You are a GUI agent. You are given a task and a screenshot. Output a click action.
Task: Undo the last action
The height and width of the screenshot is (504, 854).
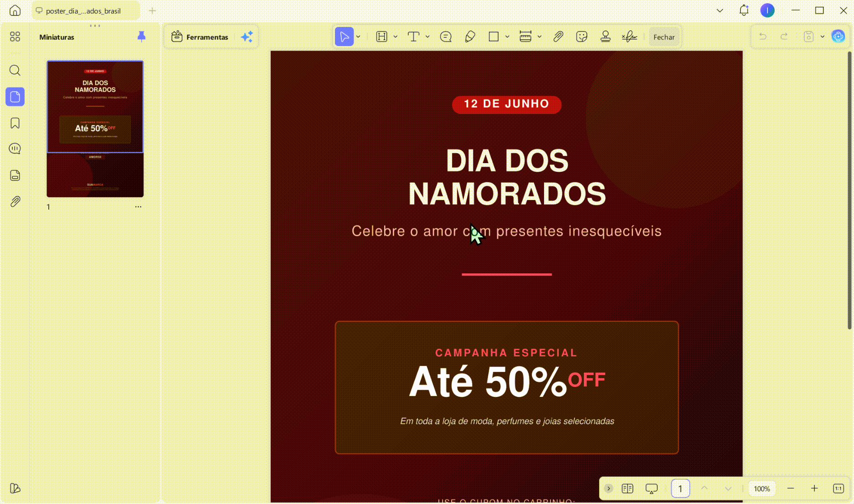click(x=763, y=36)
